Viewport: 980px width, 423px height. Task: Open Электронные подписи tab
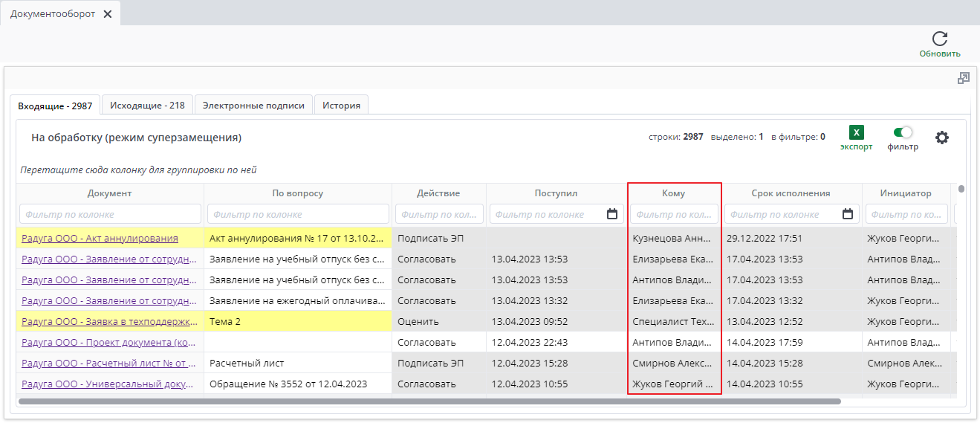point(253,105)
